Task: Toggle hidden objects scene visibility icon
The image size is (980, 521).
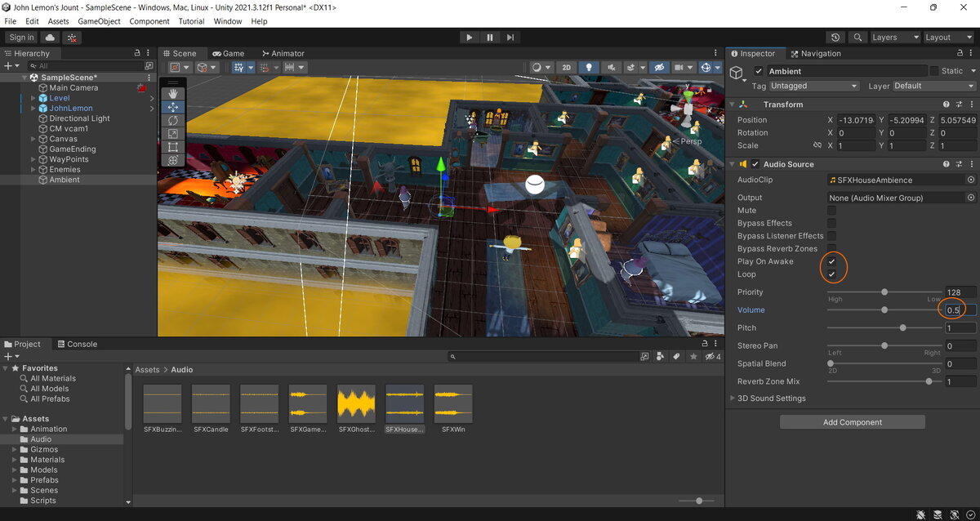Action: [660, 68]
